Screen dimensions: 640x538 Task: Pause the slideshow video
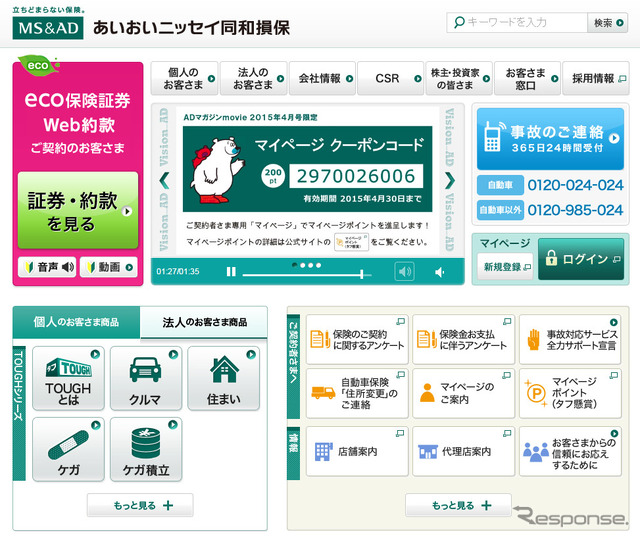point(231,271)
